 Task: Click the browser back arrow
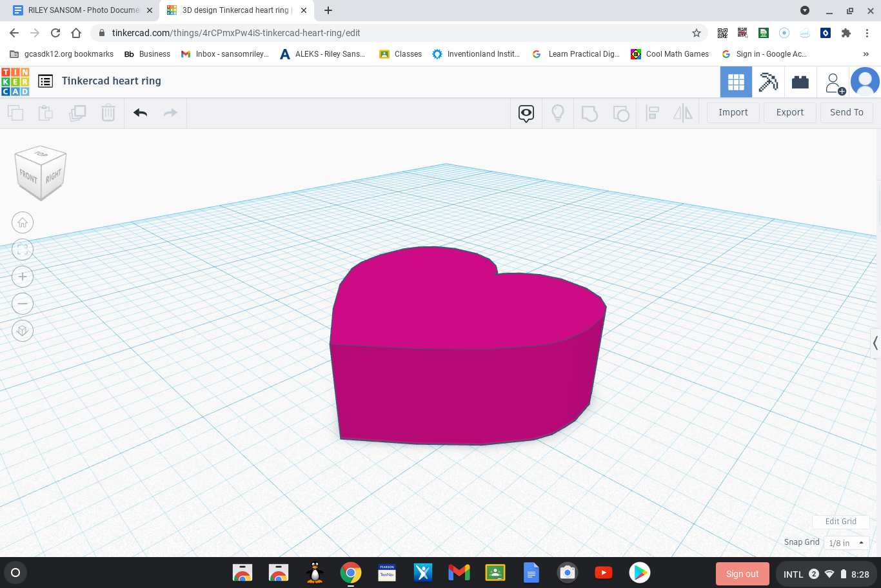point(14,33)
